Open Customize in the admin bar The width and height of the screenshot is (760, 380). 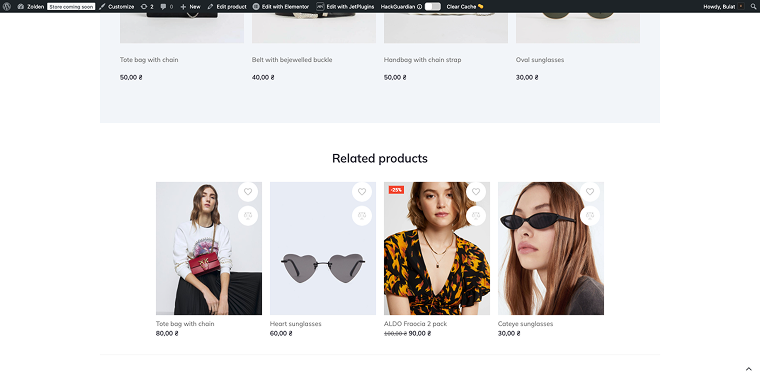pos(117,7)
